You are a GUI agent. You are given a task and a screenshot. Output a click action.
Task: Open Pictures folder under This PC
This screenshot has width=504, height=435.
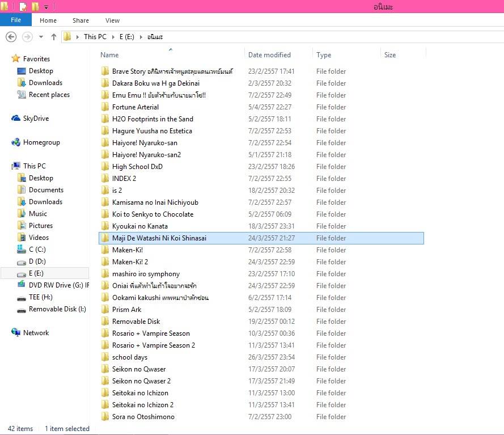[40, 225]
